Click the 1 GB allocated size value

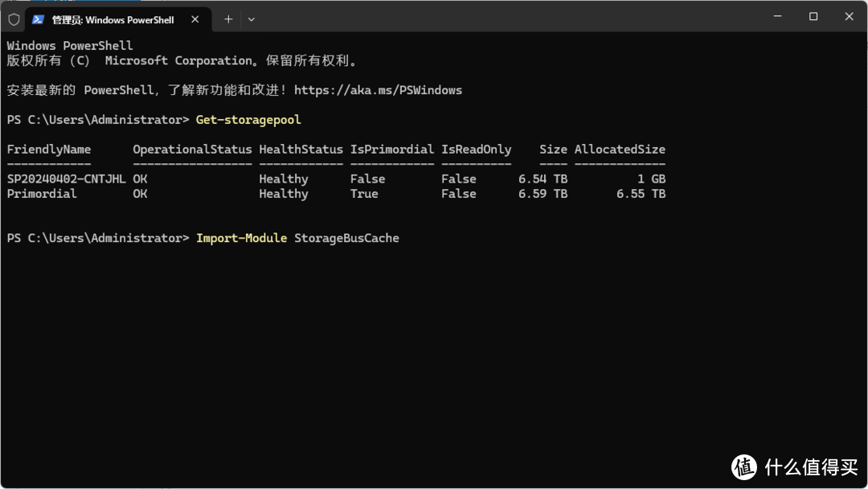pyautogui.click(x=652, y=179)
